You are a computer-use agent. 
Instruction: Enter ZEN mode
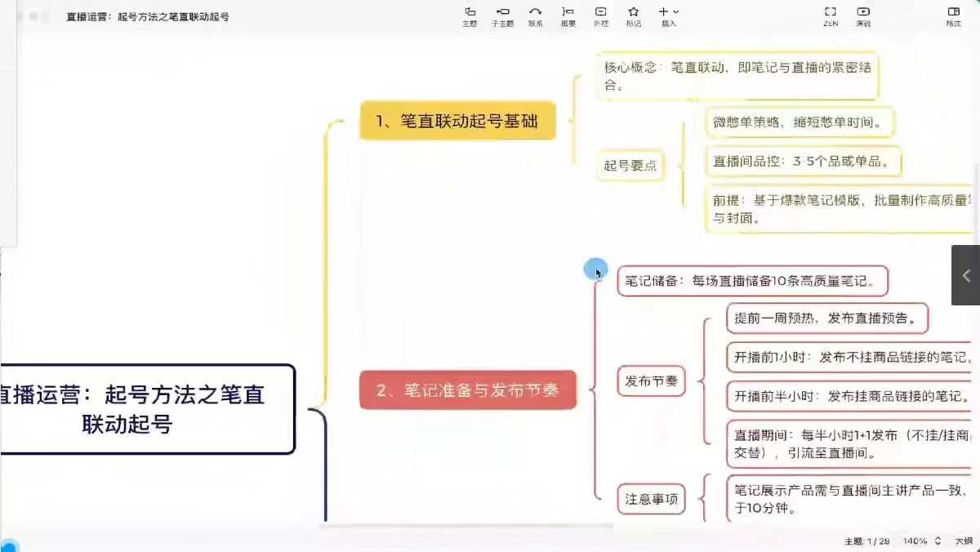click(x=831, y=16)
